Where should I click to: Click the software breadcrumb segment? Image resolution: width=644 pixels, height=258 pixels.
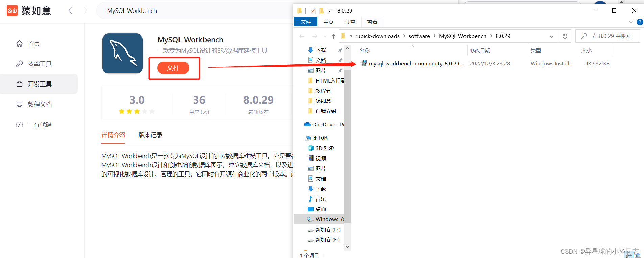coord(419,36)
